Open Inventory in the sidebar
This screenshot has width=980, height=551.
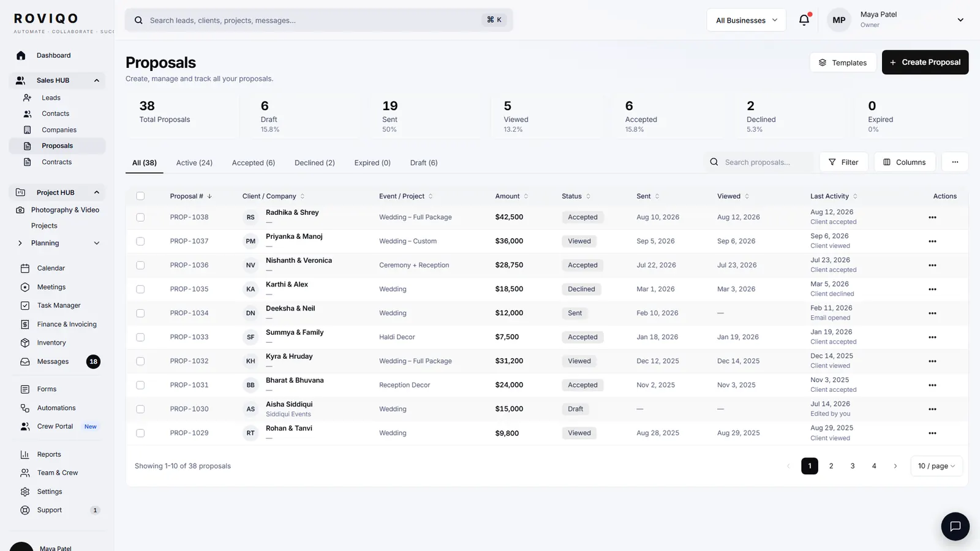(x=51, y=343)
